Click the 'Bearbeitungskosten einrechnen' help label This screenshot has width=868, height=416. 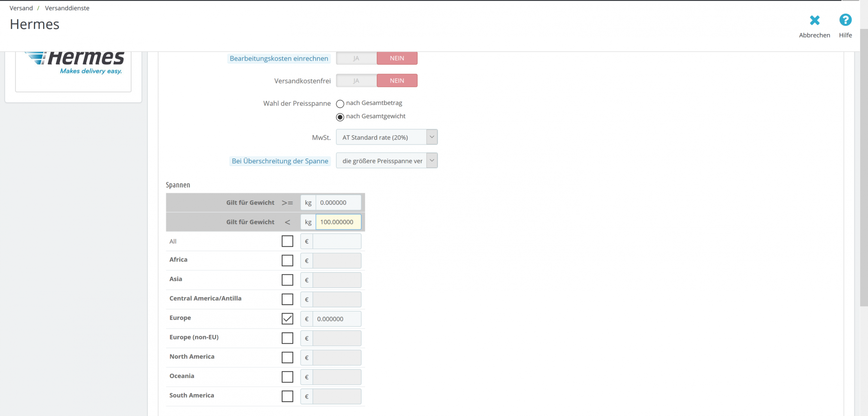coord(279,58)
